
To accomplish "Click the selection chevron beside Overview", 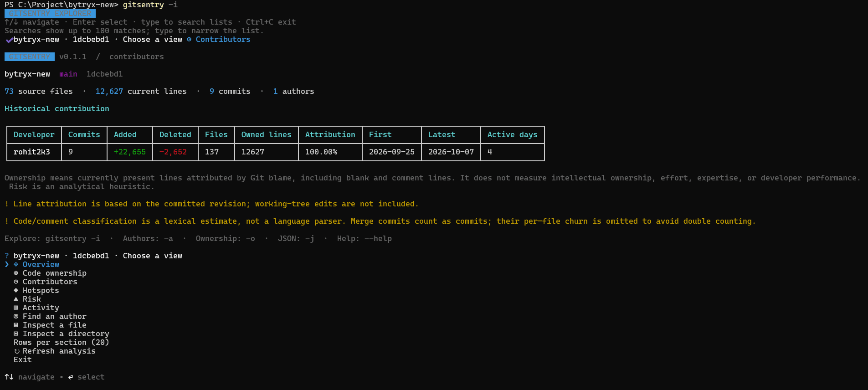I will click(6, 265).
